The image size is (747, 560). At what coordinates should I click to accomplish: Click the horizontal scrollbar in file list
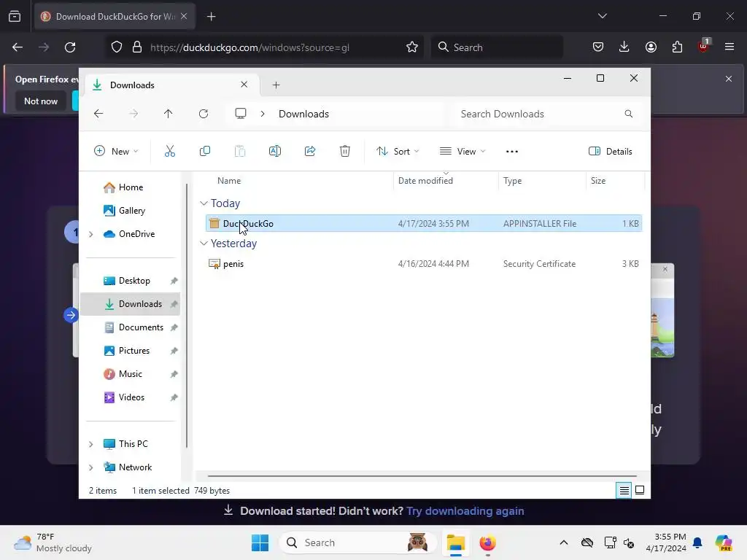(422, 475)
